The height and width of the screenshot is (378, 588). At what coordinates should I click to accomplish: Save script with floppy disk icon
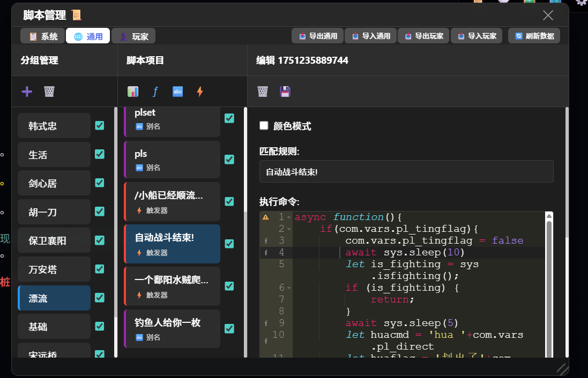[285, 92]
